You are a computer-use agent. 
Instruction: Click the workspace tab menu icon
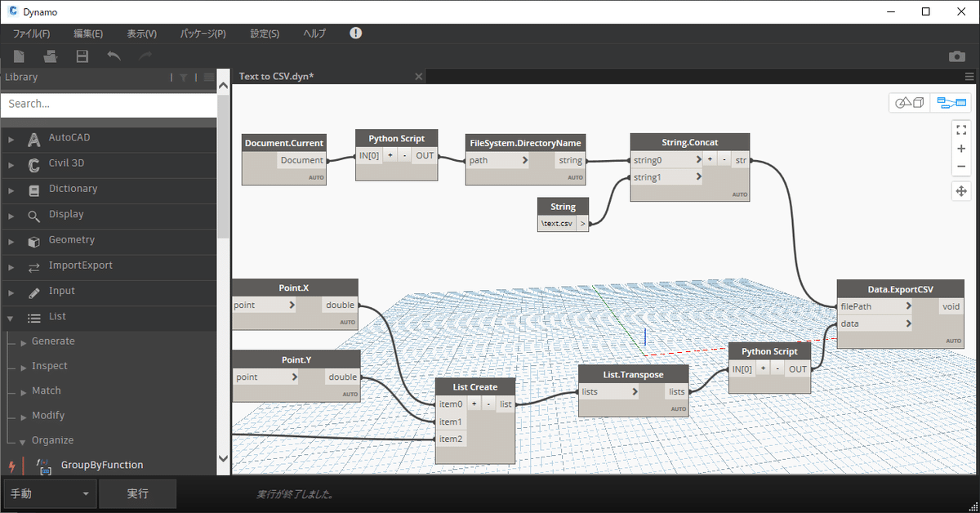(969, 77)
